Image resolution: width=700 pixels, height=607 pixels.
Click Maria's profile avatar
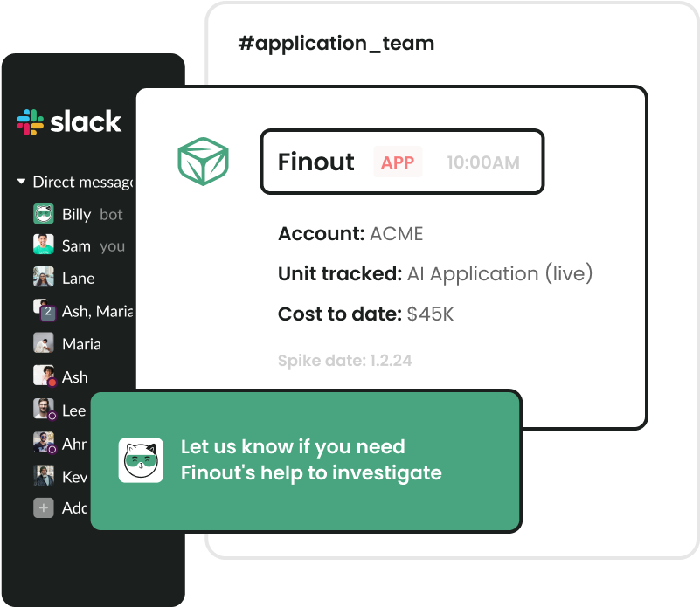click(x=44, y=342)
